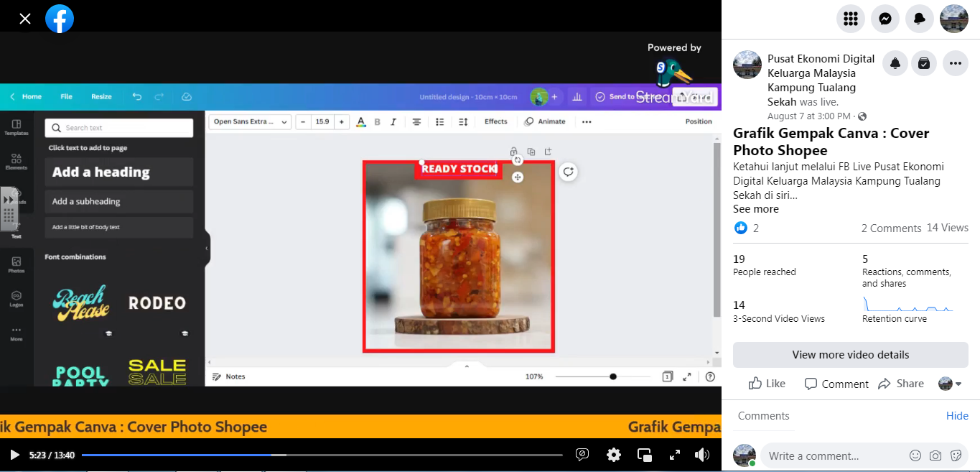The width and height of the screenshot is (980, 472).
Task: Open the Facebook apps grid menu
Action: pyautogui.click(x=851, y=19)
